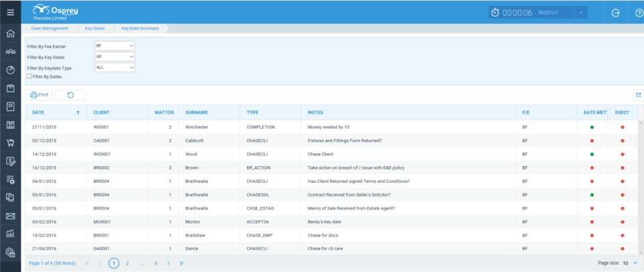Click the surname Bradshaw cell
This screenshot has height=272, width=644.
coord(195,235)
